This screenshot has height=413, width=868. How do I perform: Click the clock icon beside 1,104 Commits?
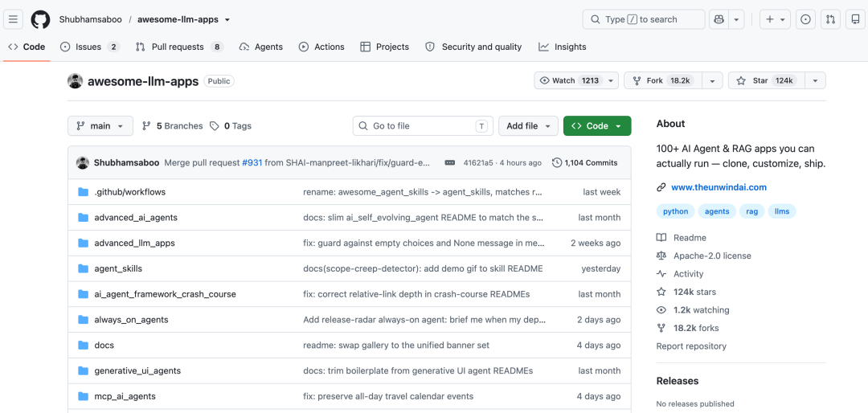pyautogui.click(x=557, y=163)
